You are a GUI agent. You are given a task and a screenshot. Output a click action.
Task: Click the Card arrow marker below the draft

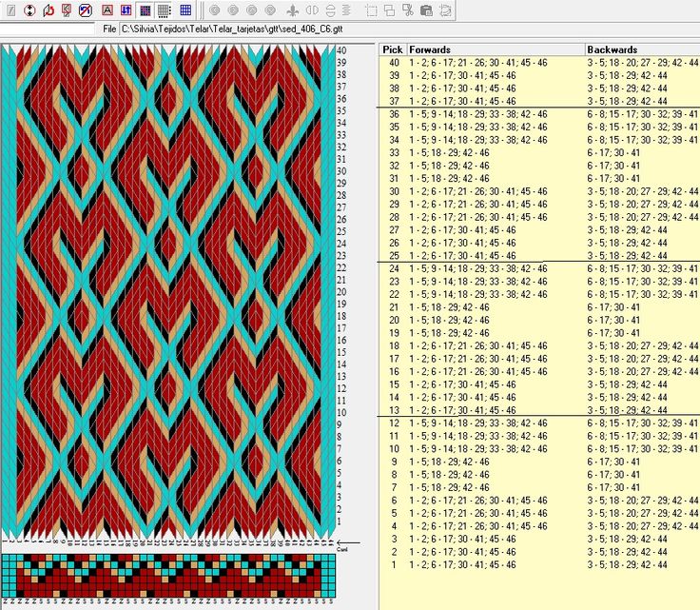[x=348, y=543]
